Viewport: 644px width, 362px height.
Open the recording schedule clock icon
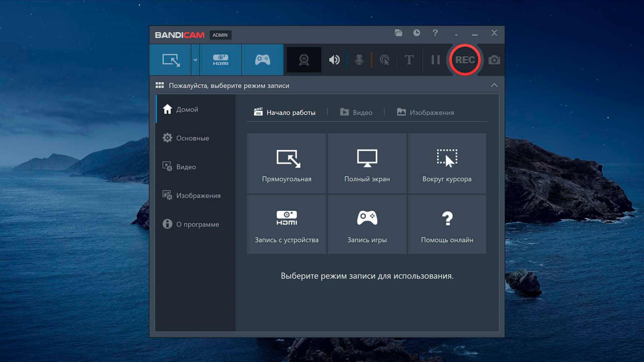[x=417, y=33]
